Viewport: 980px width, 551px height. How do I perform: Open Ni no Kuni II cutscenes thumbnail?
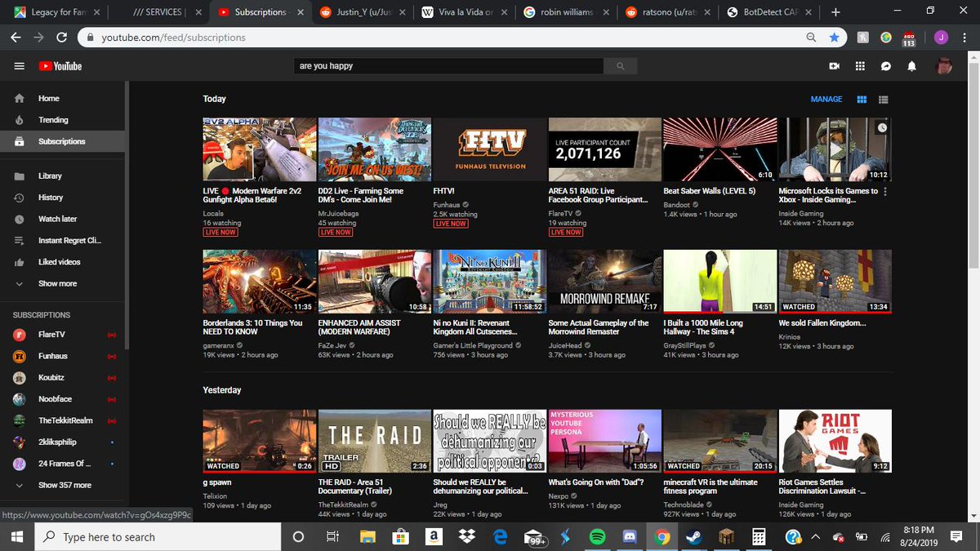[490, 282]
